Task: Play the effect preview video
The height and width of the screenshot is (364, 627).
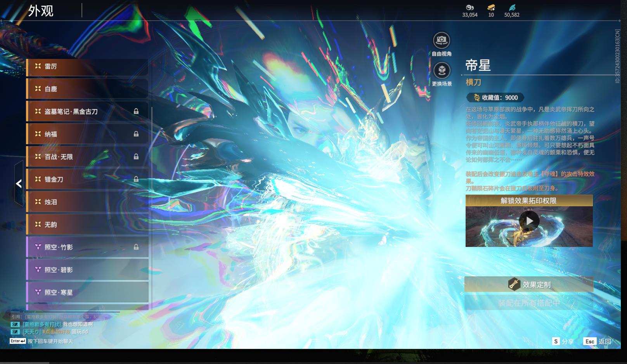Action: pyautogui.click(x=529, y=221)
